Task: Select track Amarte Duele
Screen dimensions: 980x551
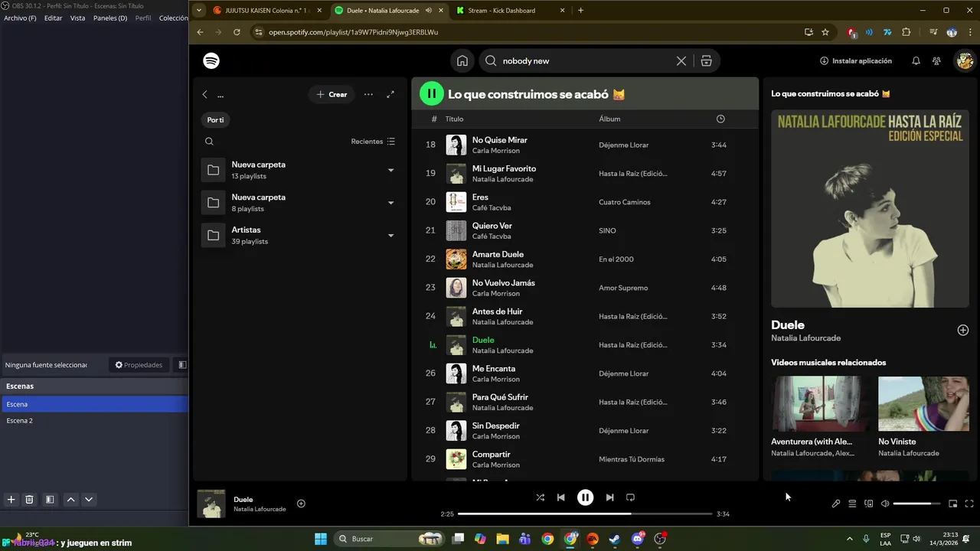Action: point(584,259)
